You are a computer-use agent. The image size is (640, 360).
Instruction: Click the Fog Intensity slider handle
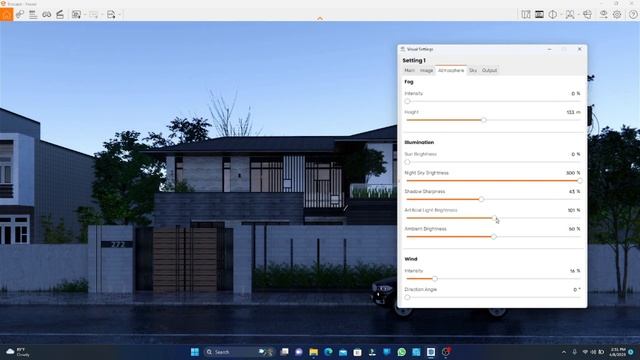pos(407,101)
